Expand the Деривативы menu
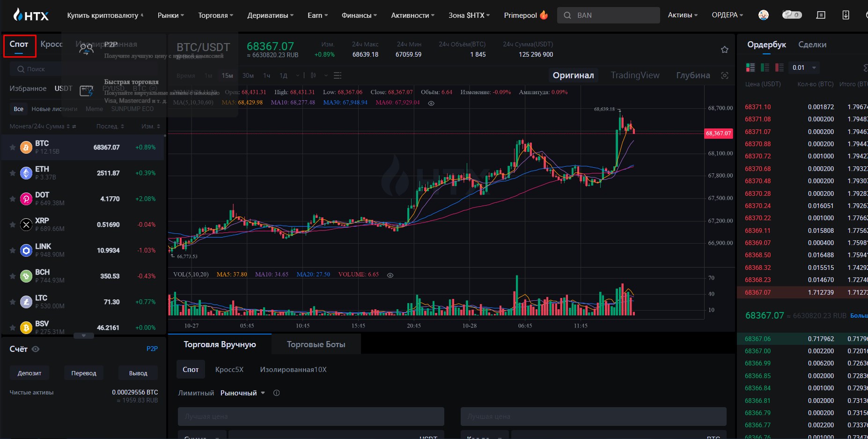The width and height of the screenshot is (868, 439). pyautogui.click(x=271, y=15)
